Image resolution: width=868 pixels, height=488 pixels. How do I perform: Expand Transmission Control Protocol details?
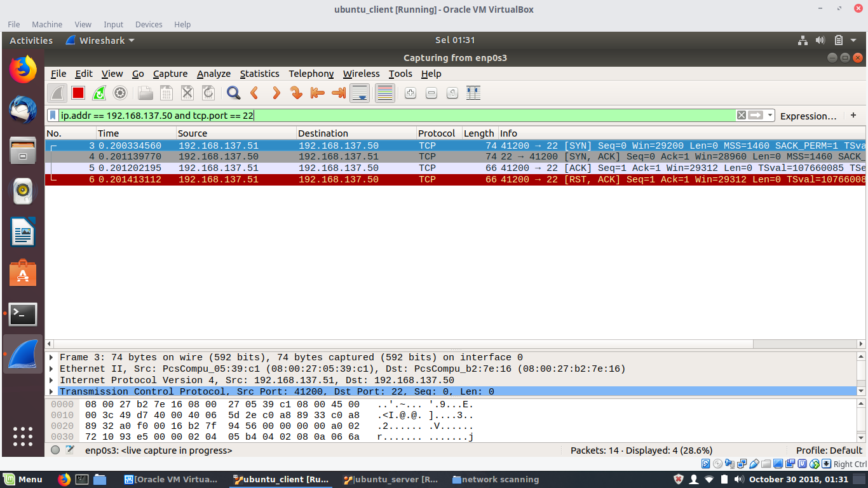[52, 391]
